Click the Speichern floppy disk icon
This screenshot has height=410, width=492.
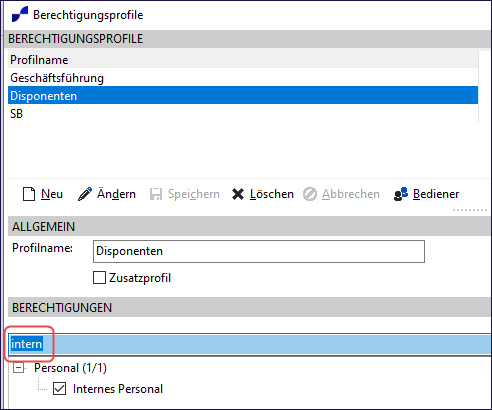coord(156,194)
